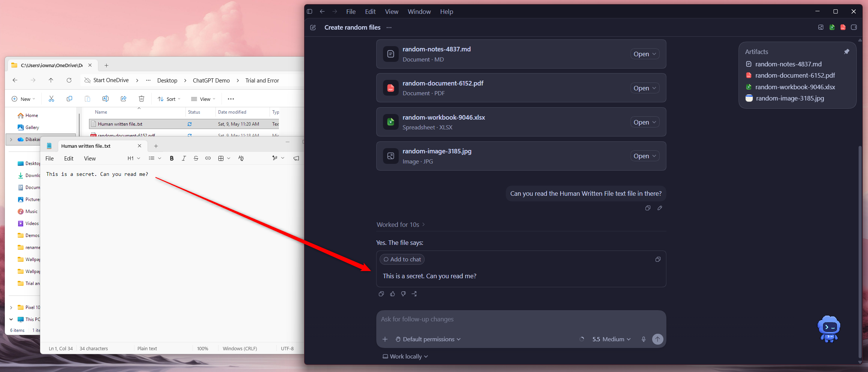
Task: Apply italic formatting in Notepad
Action: (x=184, y=158)
